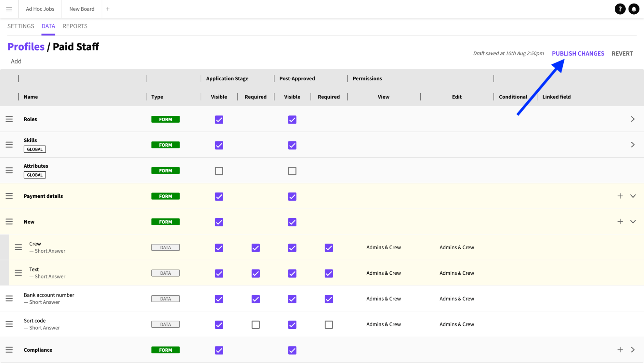This screenshot has width=644, height=363.
Task: Uncheck Application Stage Visible for Roles
Action: [x=219, y=120]
